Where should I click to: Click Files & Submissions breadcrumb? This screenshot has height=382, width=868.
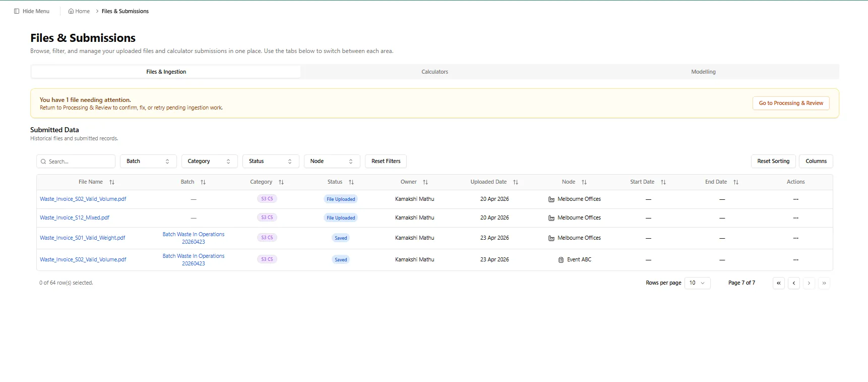click(125, 11)
